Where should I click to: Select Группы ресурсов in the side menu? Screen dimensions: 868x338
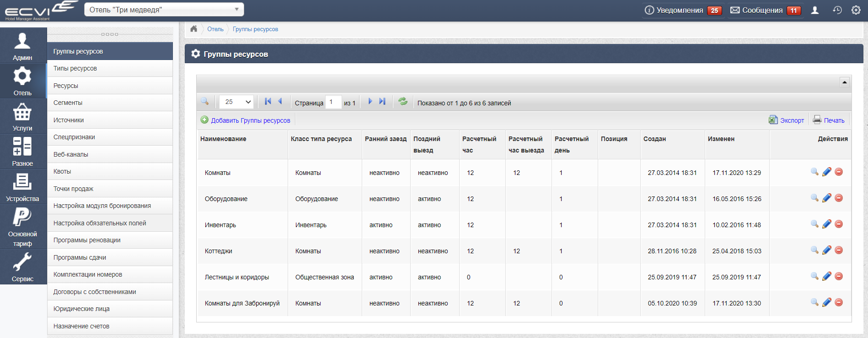[110, 51]
